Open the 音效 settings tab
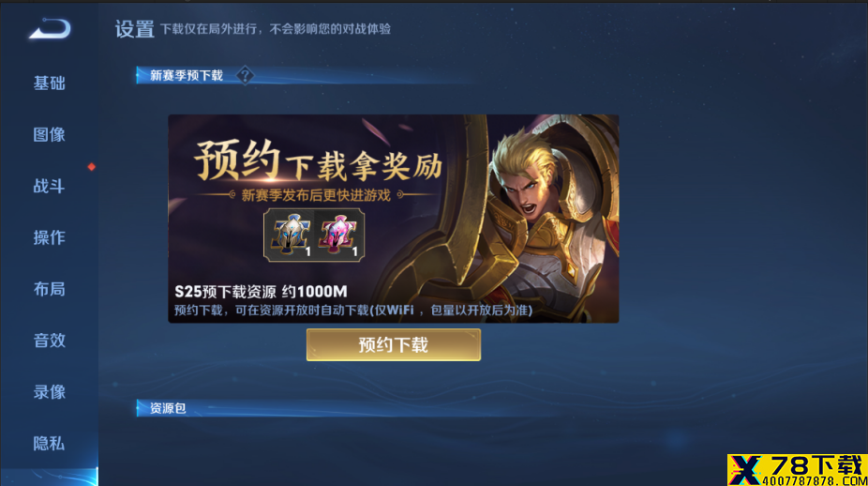 click(50, 341)
